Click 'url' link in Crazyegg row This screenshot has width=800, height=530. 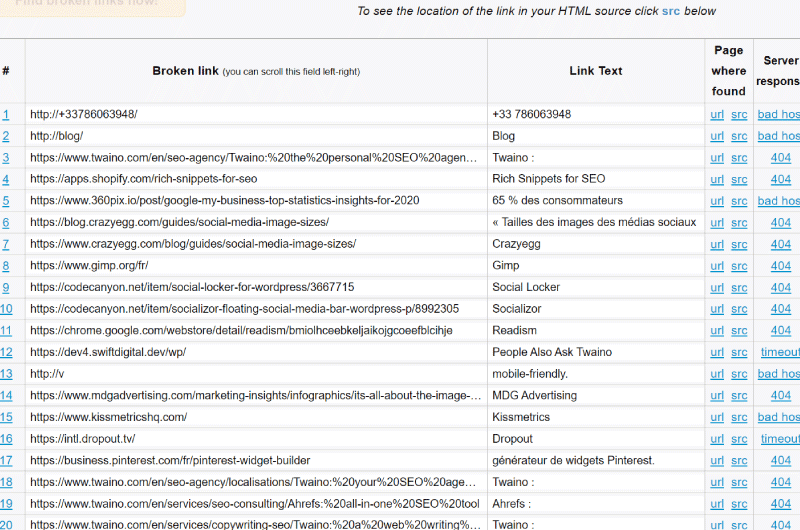(717, 244)
